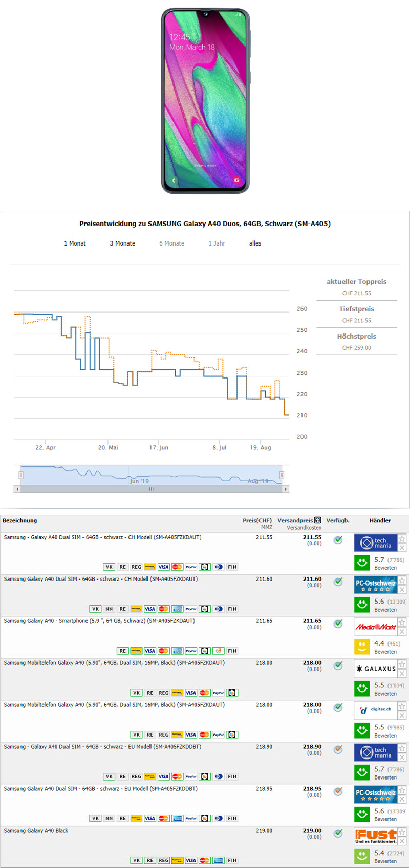This screenshot has height=868, width=410.
Task: Click the right scroll arrow of chart navigator
Action: coord(286,489)
